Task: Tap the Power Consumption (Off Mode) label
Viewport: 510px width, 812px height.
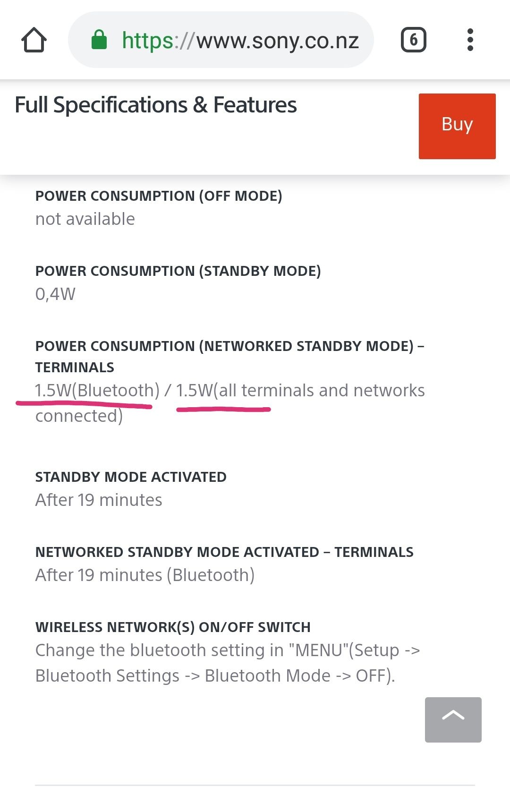Action: point(159,196)
